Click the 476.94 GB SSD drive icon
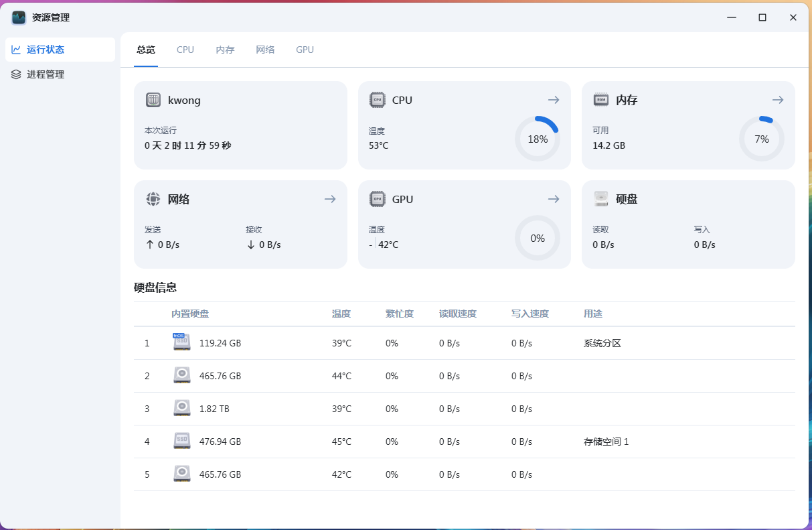Screen dimensions: 812x530 click(181, 441)
